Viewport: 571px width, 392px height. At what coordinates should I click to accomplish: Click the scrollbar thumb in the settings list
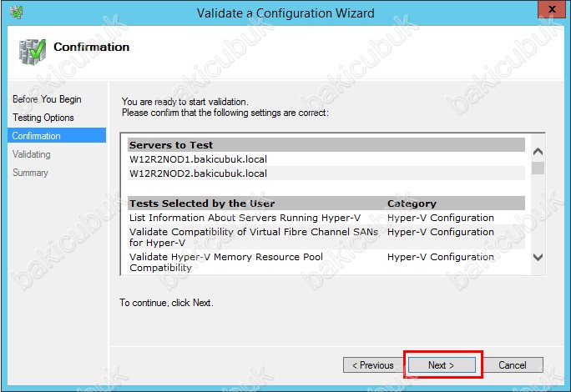(538, 168)
